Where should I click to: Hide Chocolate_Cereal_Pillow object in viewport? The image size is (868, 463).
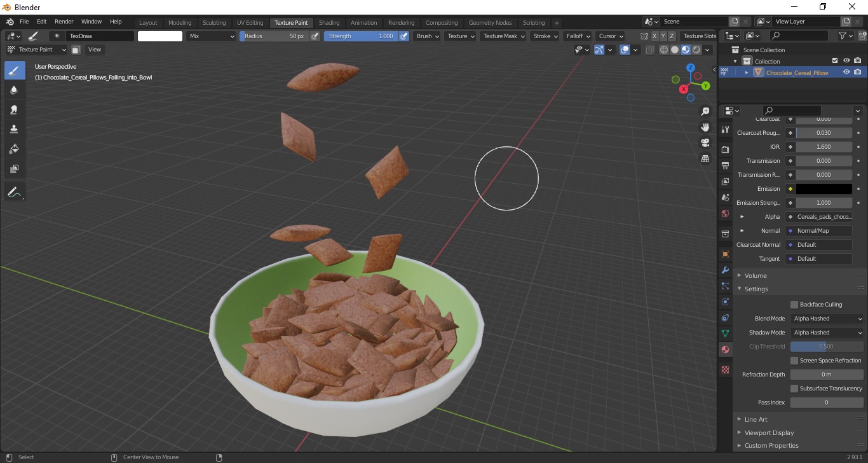coord(846,73)
